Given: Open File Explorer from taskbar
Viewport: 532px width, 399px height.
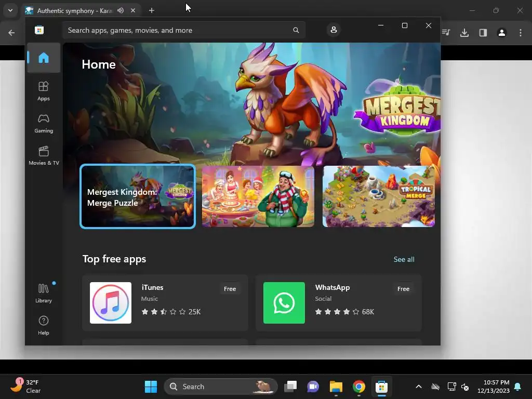Looking at the screenshot, I should [336, 387].
